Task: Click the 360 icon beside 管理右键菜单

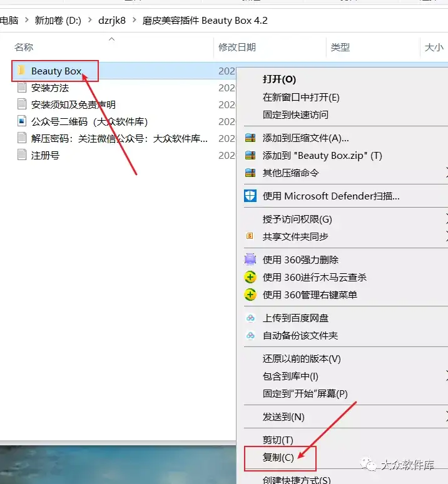Action: tap(250, 295)
